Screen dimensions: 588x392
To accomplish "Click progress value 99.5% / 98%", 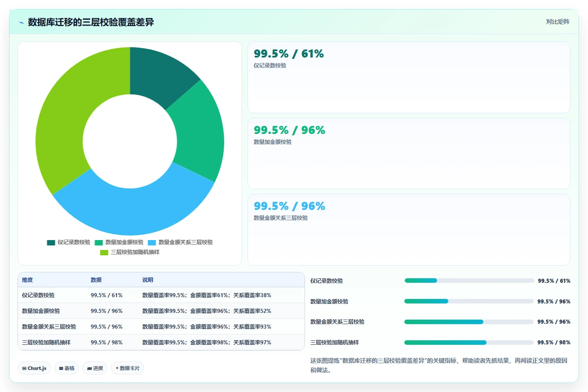I will click(x=554, y=343).
